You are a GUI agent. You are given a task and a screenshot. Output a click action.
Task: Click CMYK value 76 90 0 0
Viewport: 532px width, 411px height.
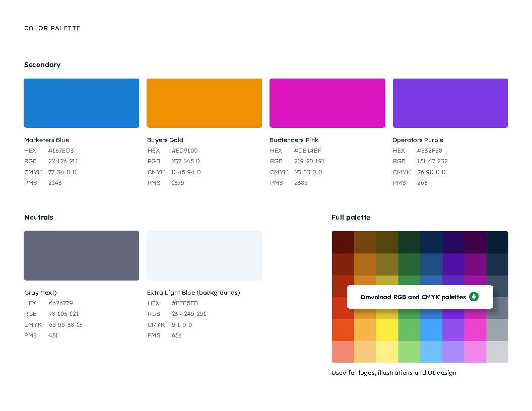click(432, 172)
